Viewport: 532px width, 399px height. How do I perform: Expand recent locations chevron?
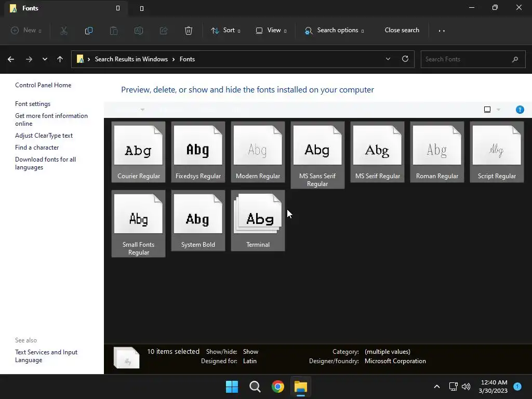pyautogui.click(x=45, y=59)
